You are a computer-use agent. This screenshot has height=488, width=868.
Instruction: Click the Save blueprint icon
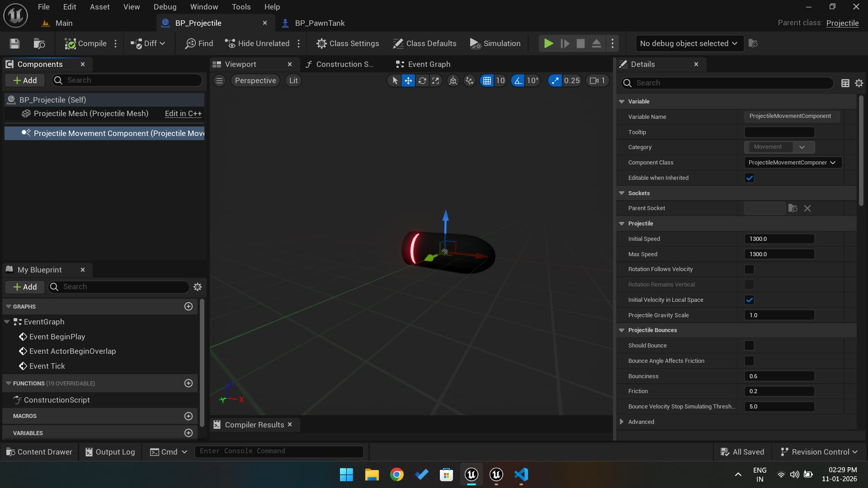[x=14, y=43]
